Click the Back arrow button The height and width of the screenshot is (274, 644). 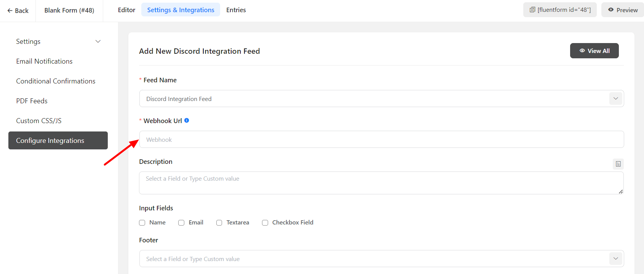[18, 11]
